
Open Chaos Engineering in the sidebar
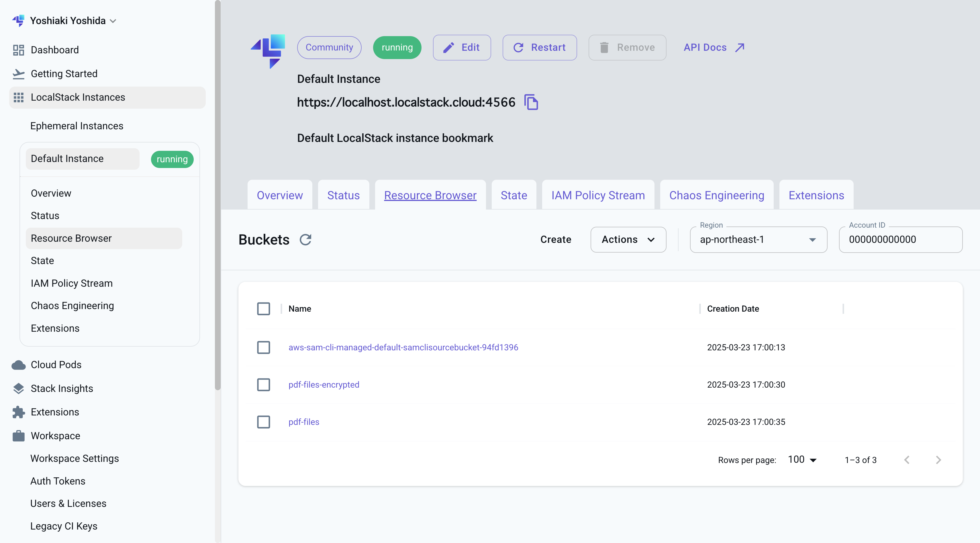click(x=72, y=306)
